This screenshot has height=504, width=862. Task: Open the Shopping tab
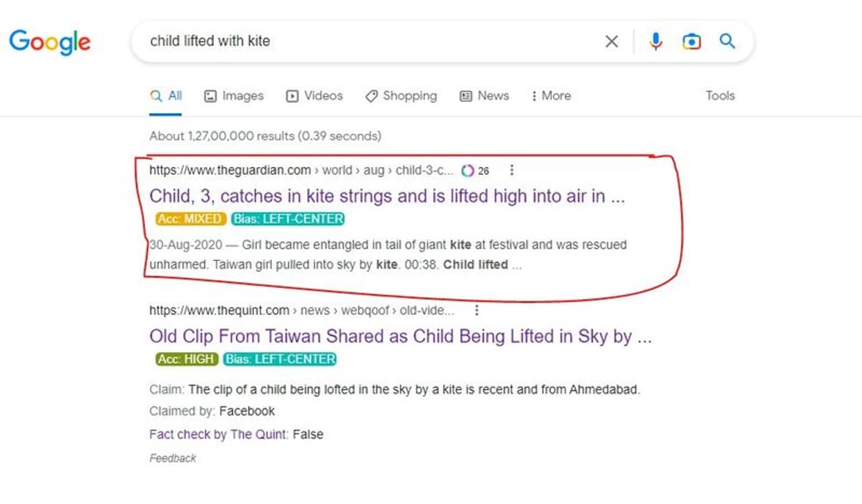click(401, 96)
